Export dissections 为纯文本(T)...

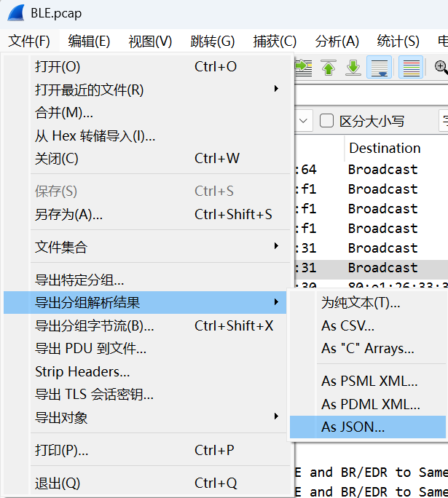click(x=368, y=303)
